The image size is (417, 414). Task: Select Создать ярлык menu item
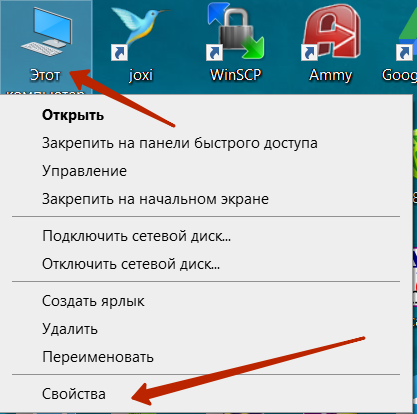(x=93, y=301)
